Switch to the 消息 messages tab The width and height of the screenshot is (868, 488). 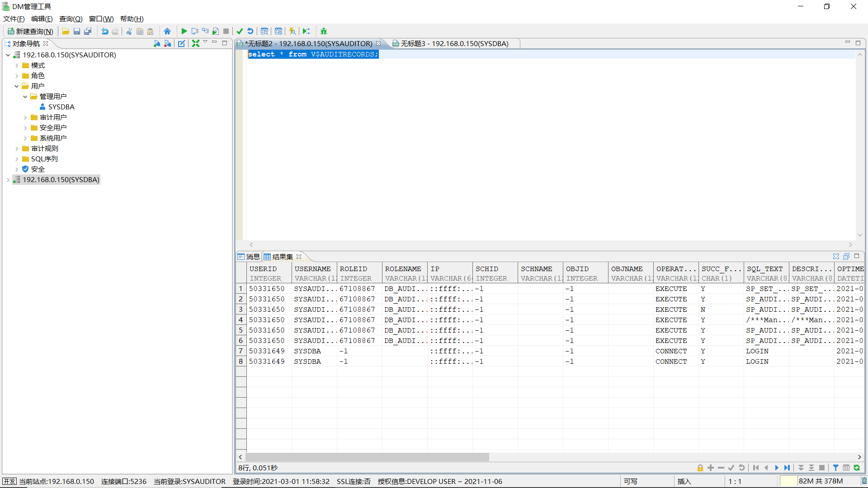[x=249, y=257]
